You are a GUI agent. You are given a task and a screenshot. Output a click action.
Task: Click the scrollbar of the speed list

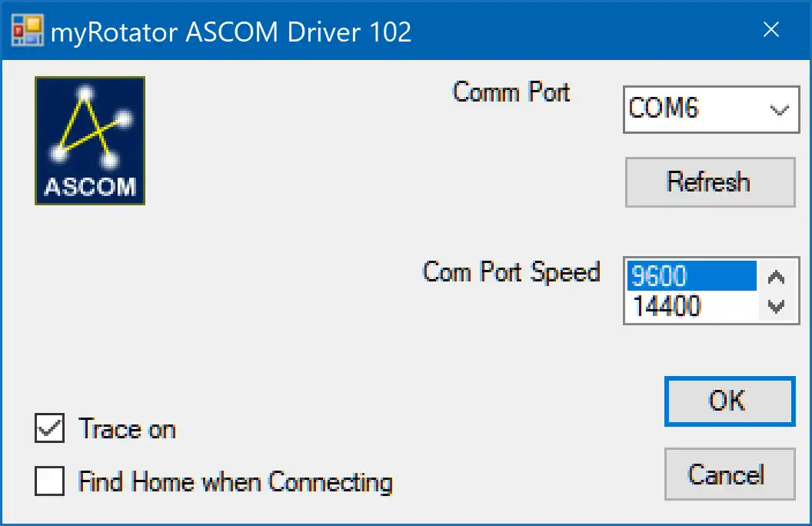point(776,291)
